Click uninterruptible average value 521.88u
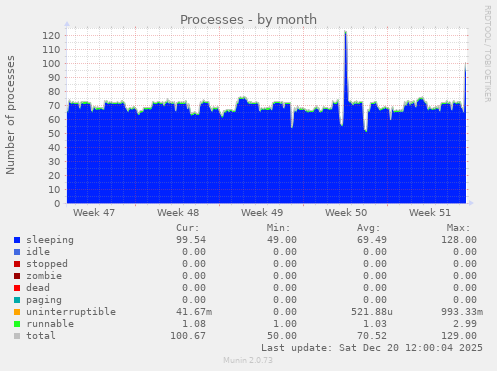Viewport: 497px width, 371px height. (372, 312)
